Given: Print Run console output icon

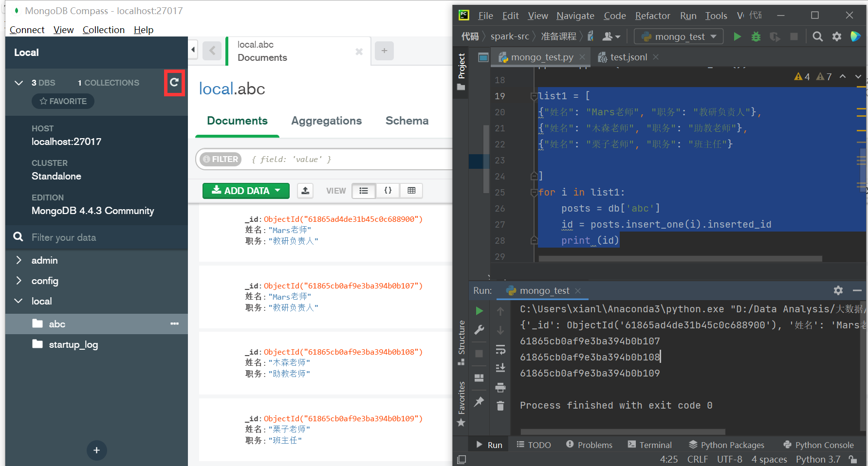Looking at the screenshot, I should click(500, 387).
